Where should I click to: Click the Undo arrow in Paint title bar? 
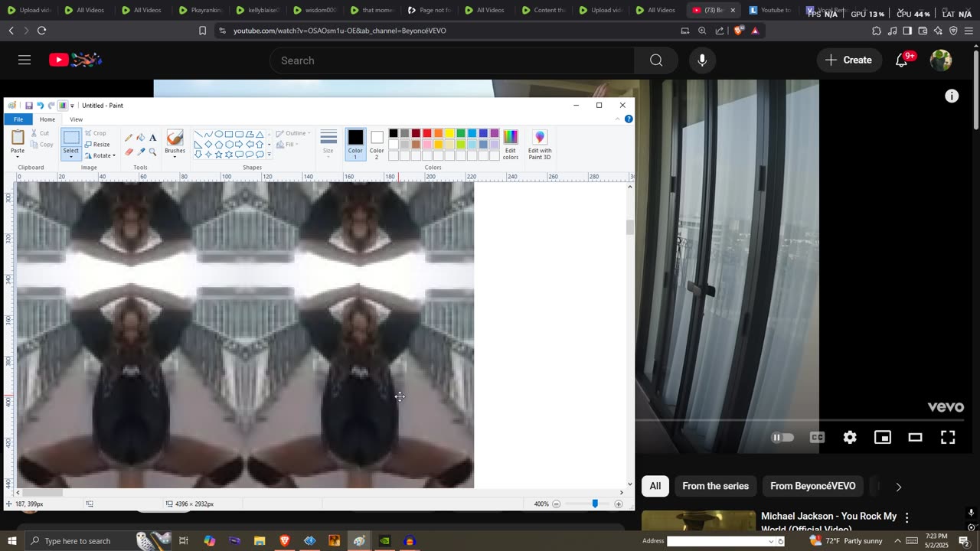pyautogui.click(x=40, y=106)
